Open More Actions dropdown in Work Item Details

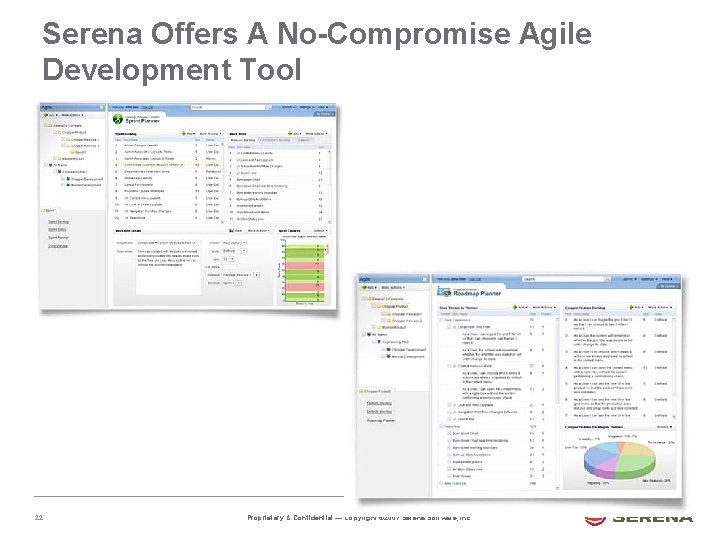(259, 231)
